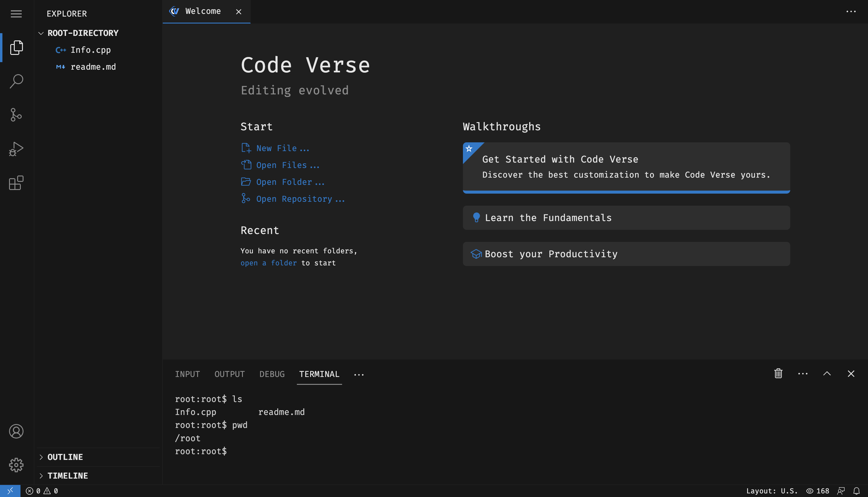Viewport: 868px width, 497px height.
Task: Switch to the DEBUG panel tab
Action: 272,374
